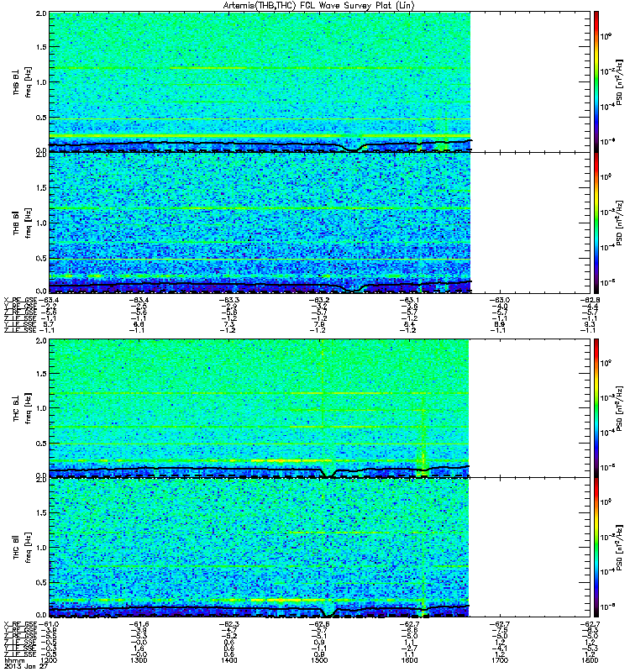Click the 'PSD [nT²/Hz]' label of the THB B⊥ colorbar
This screenshot has height=672, width=630.
pos(619,82)
